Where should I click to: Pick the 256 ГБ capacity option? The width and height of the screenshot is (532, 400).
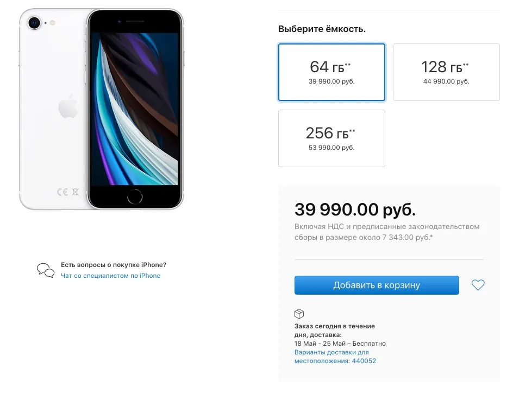331,138
